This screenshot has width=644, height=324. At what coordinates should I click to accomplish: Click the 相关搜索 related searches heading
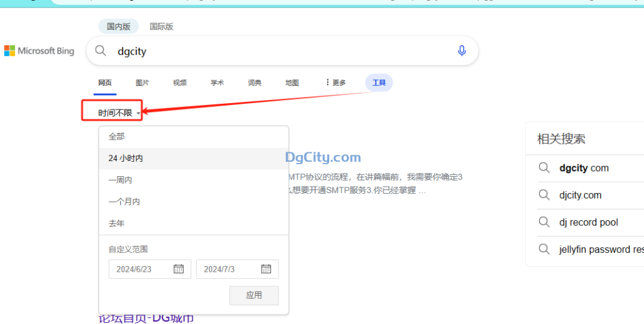[x=561, y=139]
